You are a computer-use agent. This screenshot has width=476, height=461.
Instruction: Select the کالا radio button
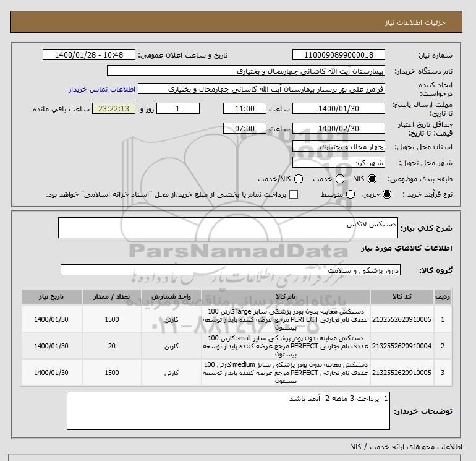tap(372, 179)
